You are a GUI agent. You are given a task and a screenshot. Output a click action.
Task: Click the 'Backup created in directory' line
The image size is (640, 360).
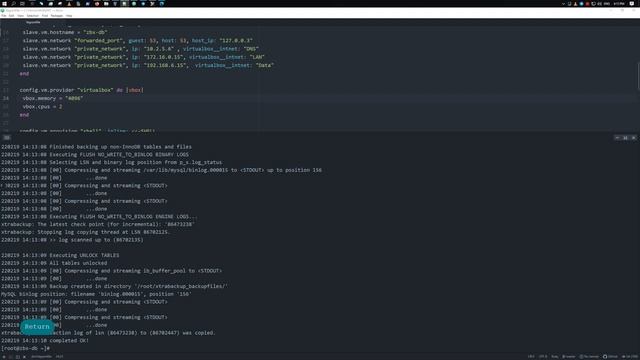pyautogui.click(x=114, y=286)
